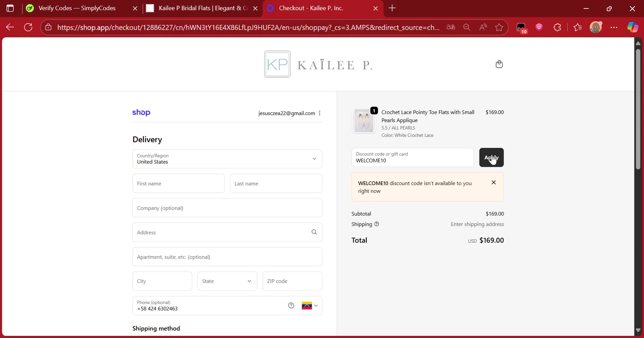Click the email jesusczea22@gmail.com

[x=286, y=113]
